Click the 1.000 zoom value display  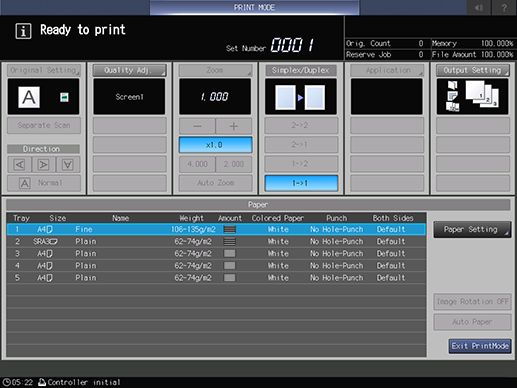pyautogui.click(x=215, y=97)
